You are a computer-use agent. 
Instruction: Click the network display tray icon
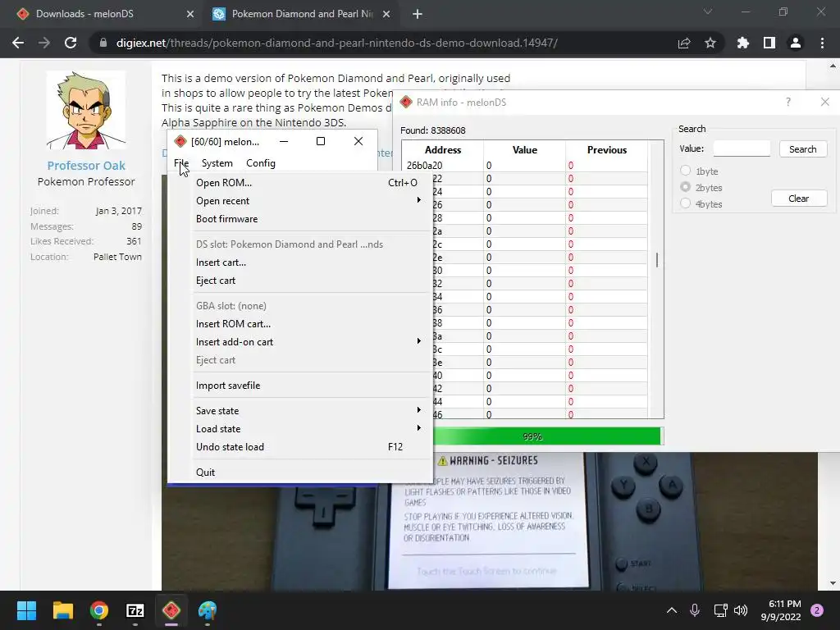click(x=720, y=610)
